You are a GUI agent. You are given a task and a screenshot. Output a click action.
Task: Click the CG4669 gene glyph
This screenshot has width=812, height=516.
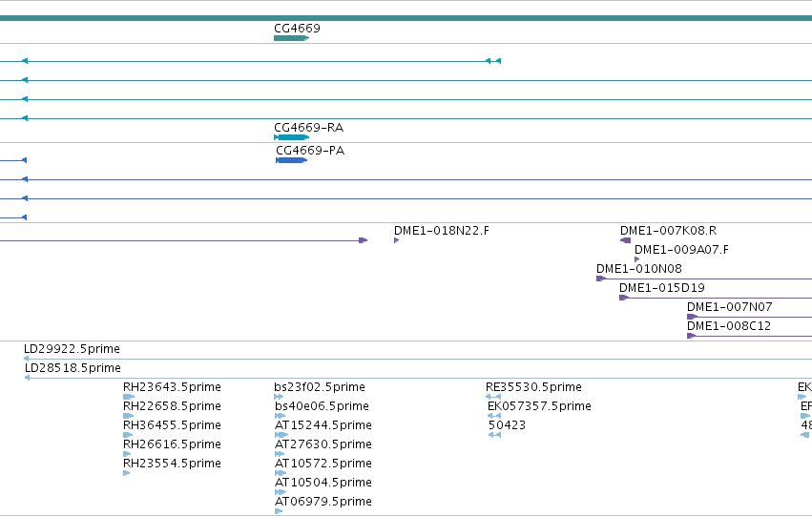click(x=292, y=38)
